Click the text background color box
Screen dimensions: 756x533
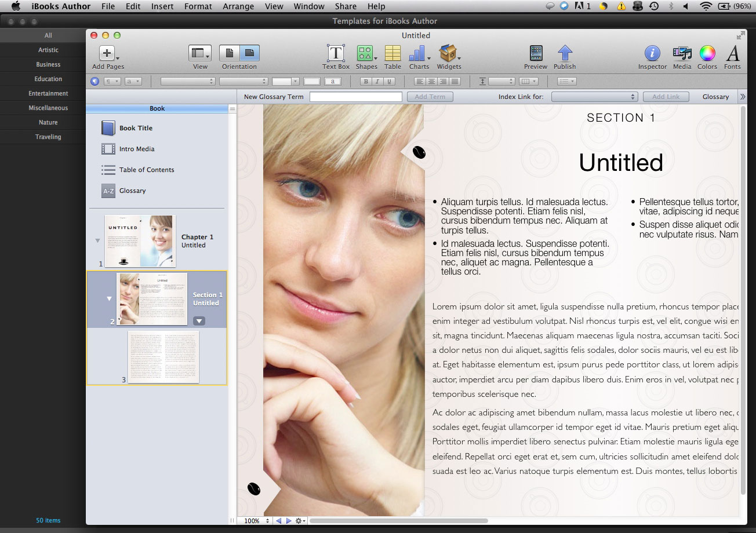click(333, 82)
